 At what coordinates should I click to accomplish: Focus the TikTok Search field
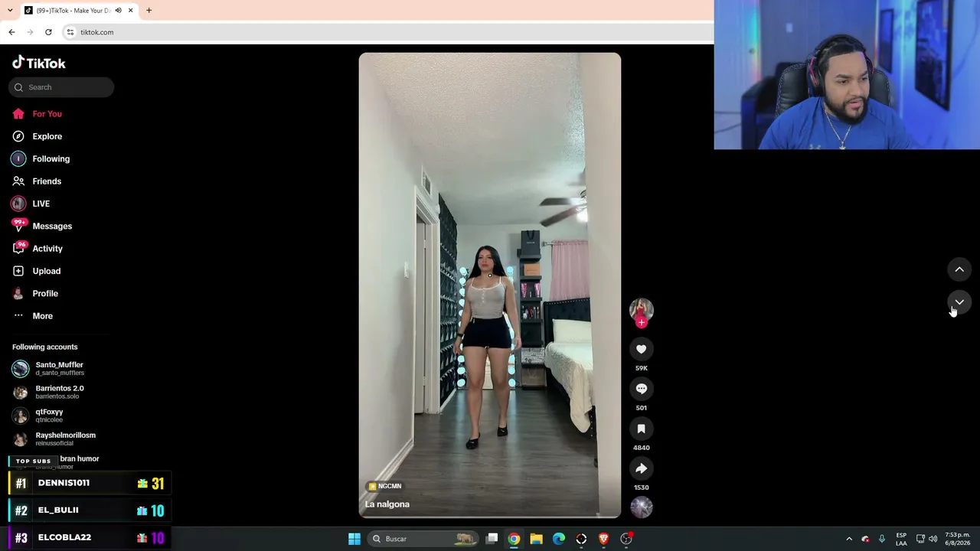[61, 87]
